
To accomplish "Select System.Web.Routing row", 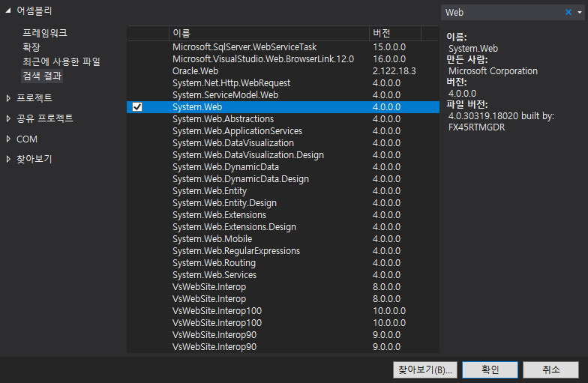I will pos(283,263).
